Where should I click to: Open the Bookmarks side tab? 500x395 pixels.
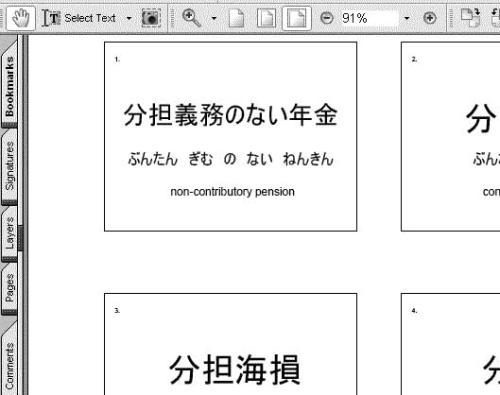click(x=9, y=86)
